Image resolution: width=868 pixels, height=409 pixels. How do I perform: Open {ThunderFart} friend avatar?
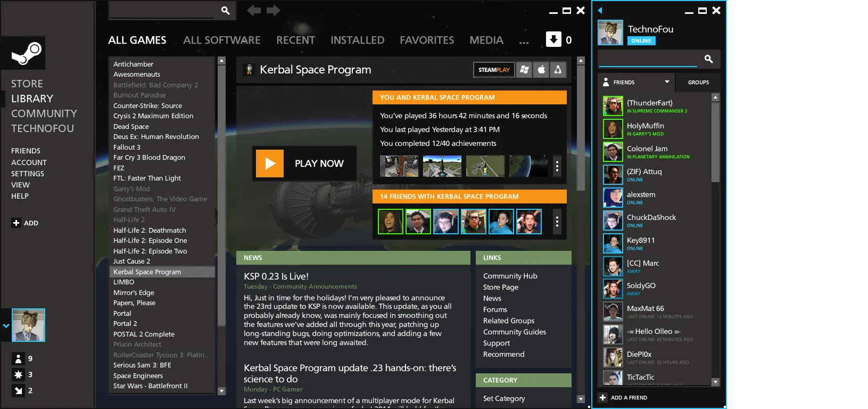[x=613, y=106]
